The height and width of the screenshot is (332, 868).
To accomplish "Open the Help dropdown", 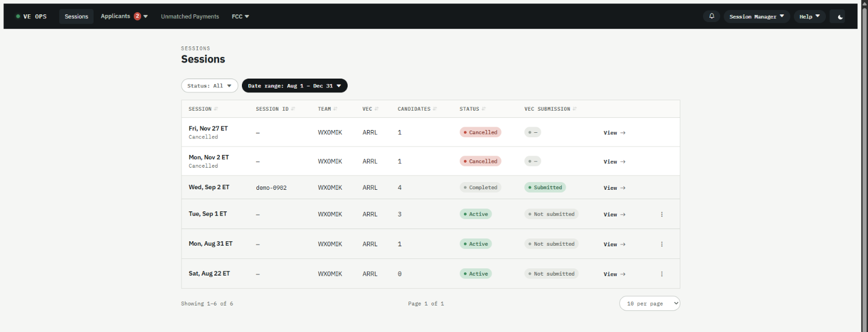I will click(x=809, y=17).
